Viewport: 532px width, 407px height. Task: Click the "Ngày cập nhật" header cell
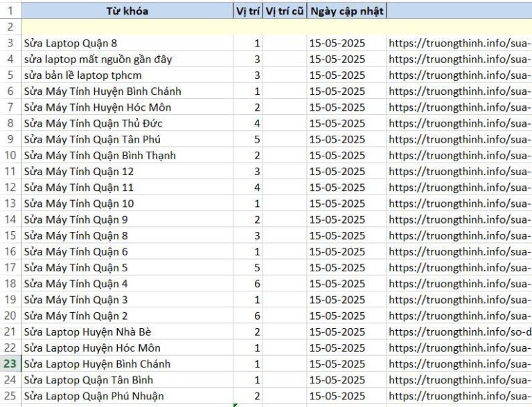point(346,11)
